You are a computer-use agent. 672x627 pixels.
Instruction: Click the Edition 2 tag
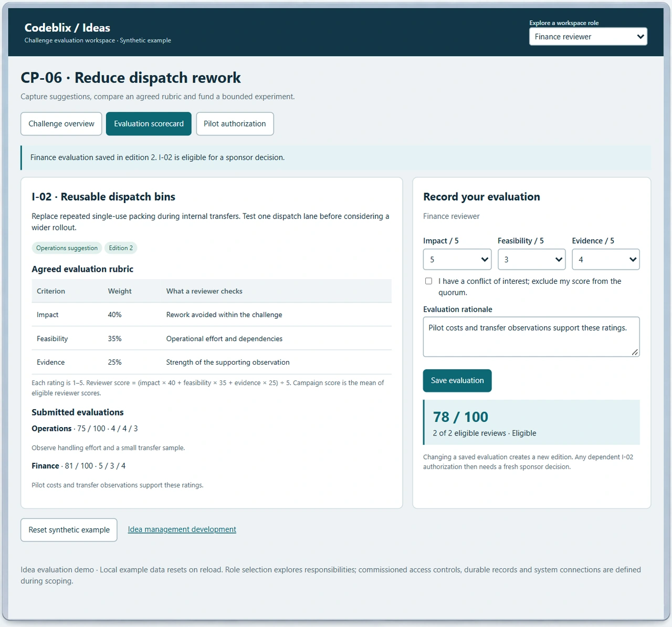121,248
